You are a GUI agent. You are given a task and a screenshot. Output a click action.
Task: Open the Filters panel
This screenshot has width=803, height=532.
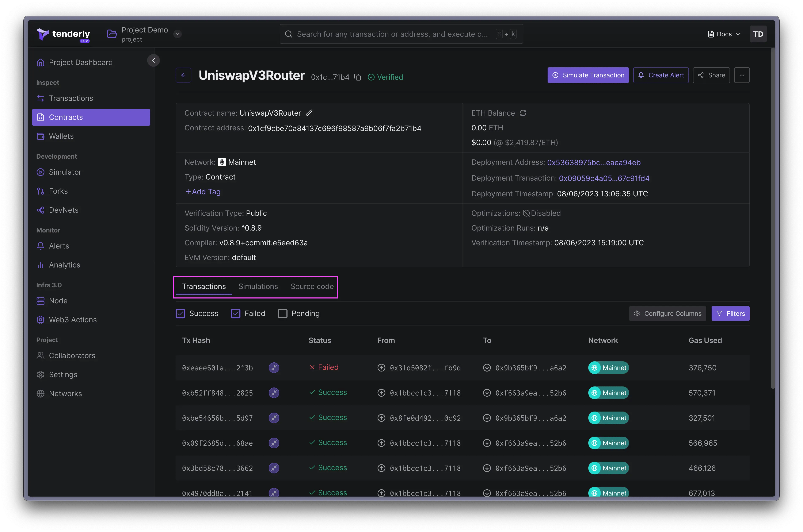730,313
